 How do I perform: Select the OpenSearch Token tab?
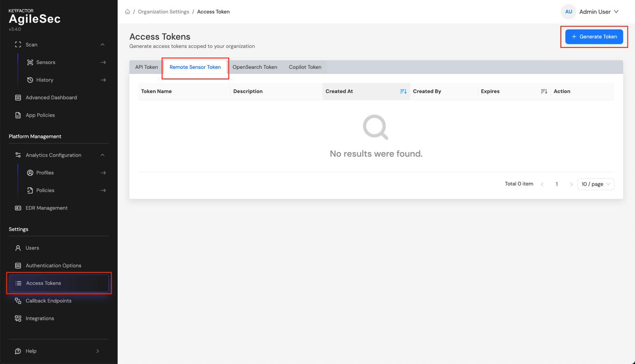pyautogui.click(x=255, y=67)
